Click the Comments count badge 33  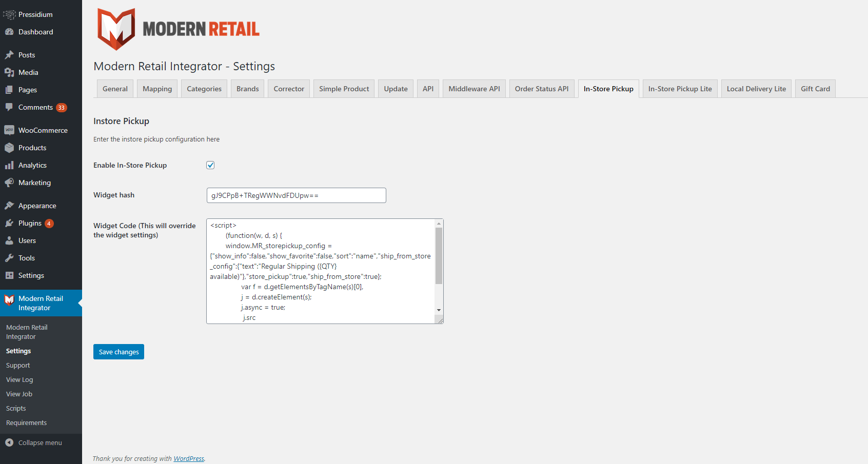[x=62, y=108]
